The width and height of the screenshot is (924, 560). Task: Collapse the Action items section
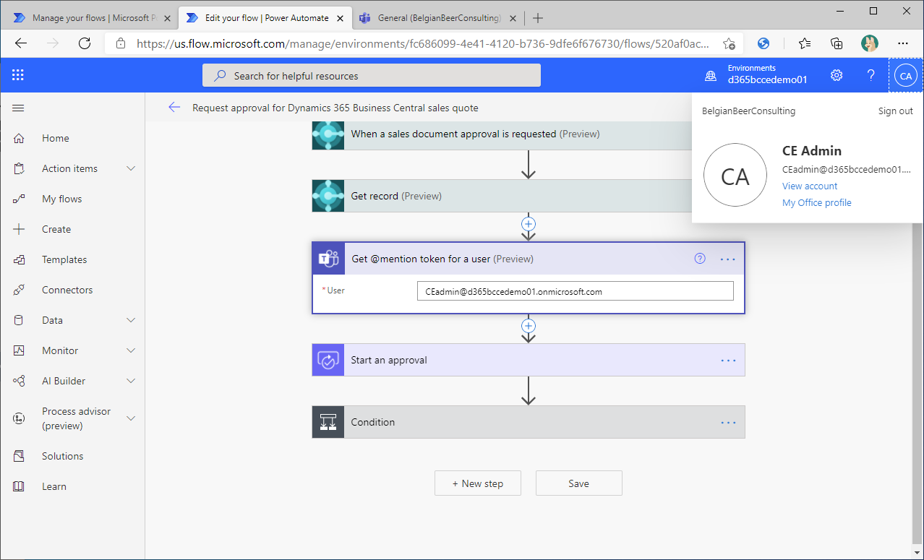tap(130, 168)
